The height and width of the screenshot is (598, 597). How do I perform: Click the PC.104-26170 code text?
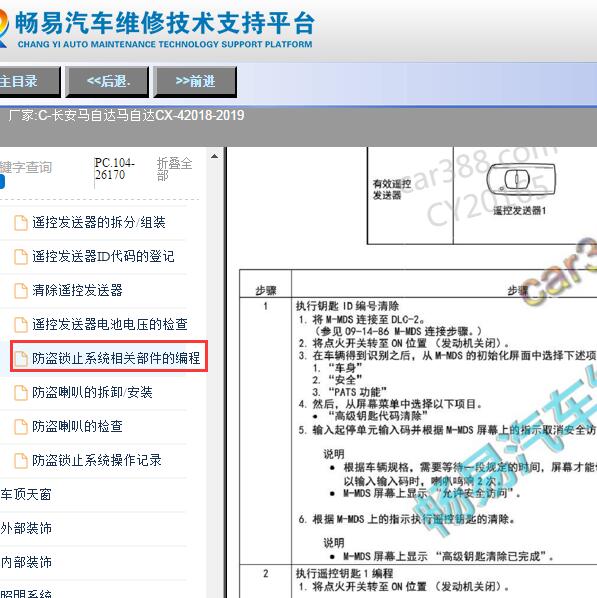click(114, 169)
